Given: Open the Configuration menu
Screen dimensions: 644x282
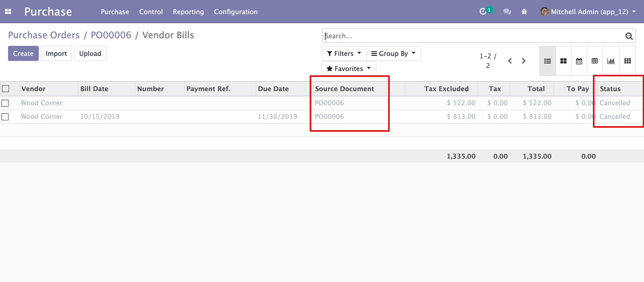Looking at the screenshot, I should (x=236, y=12).
